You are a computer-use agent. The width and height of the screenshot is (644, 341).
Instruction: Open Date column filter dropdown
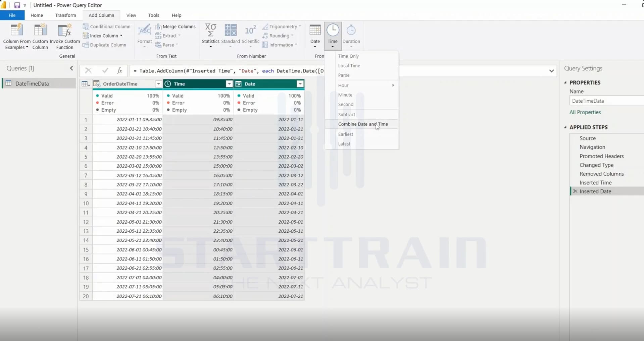click(x=300, y=84)
